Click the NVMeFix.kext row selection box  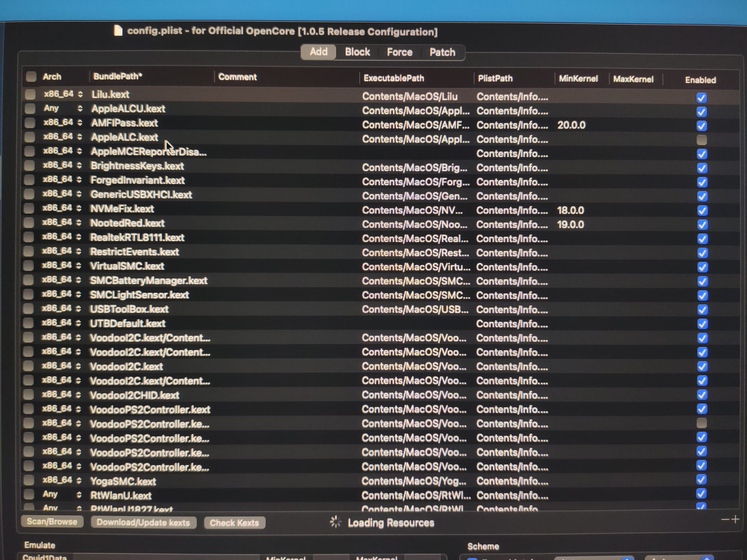[x=29, y=208]
